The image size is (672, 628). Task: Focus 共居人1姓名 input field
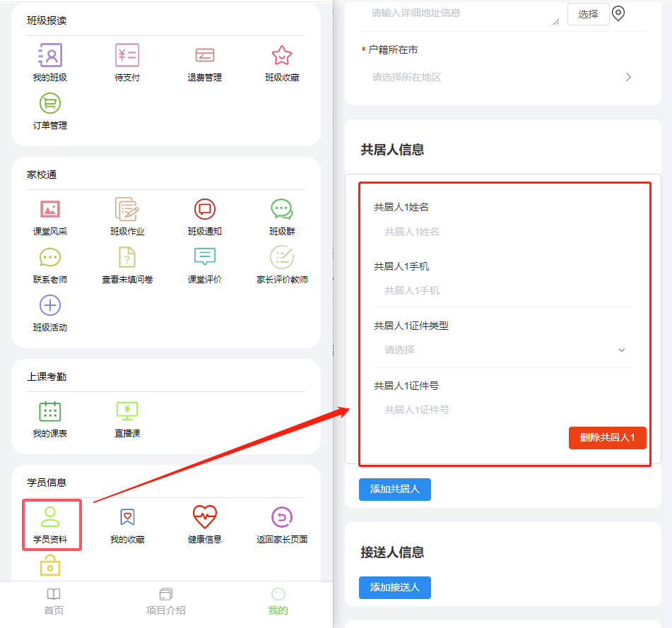pyautogui.click(x=502, y=232)
